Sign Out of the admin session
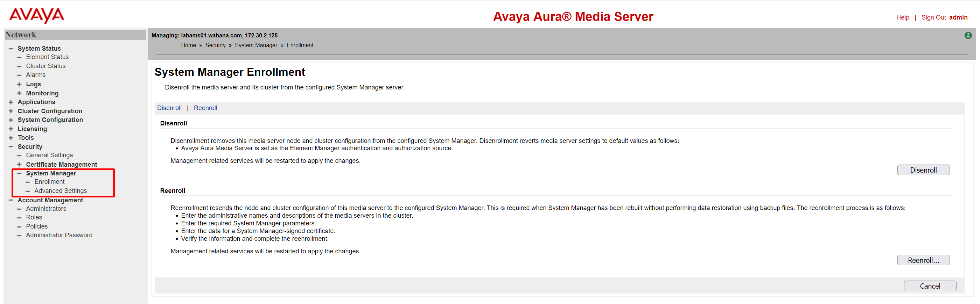This screenshot has height=304, width=980. 933,17
